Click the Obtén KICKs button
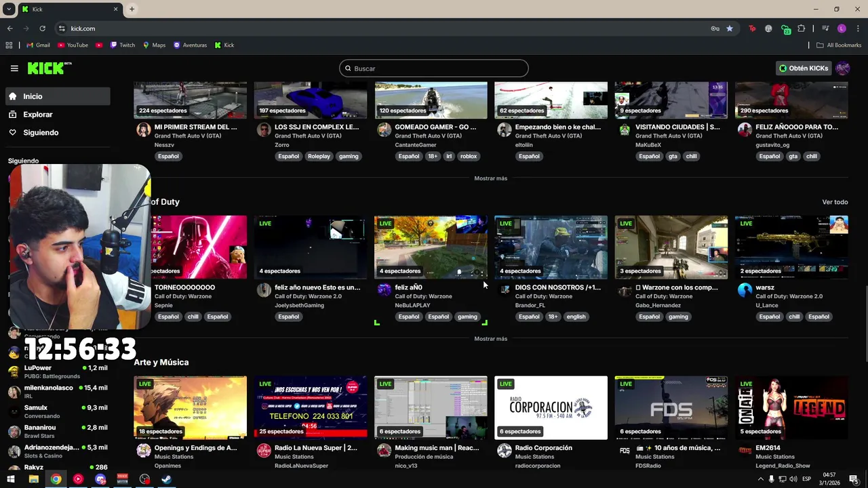 tap(804, 68)
